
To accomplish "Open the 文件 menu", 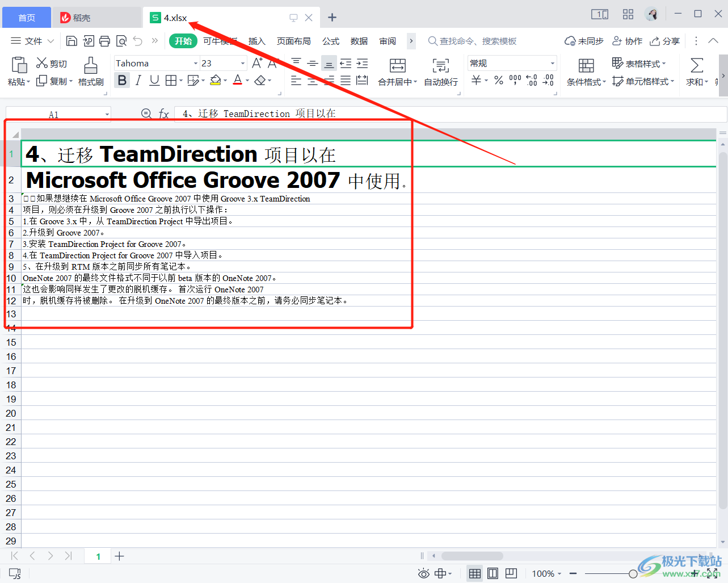I will click(32, 41).
